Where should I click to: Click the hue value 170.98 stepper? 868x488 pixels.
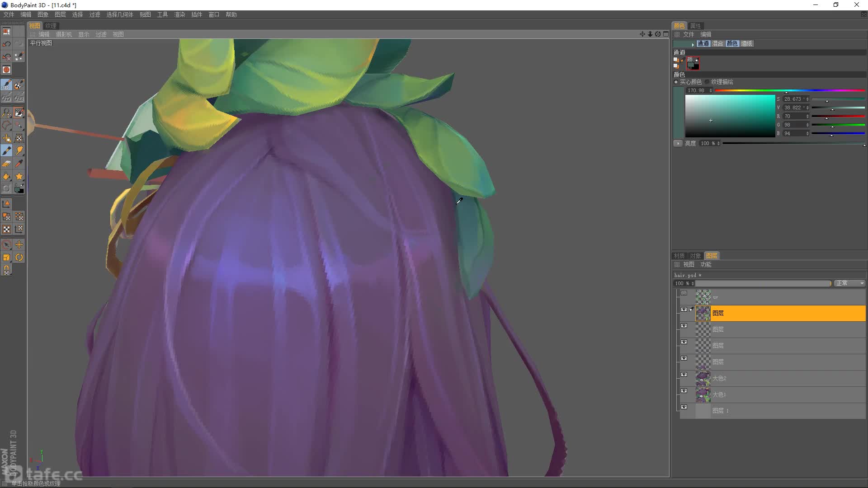coord(711,90)
